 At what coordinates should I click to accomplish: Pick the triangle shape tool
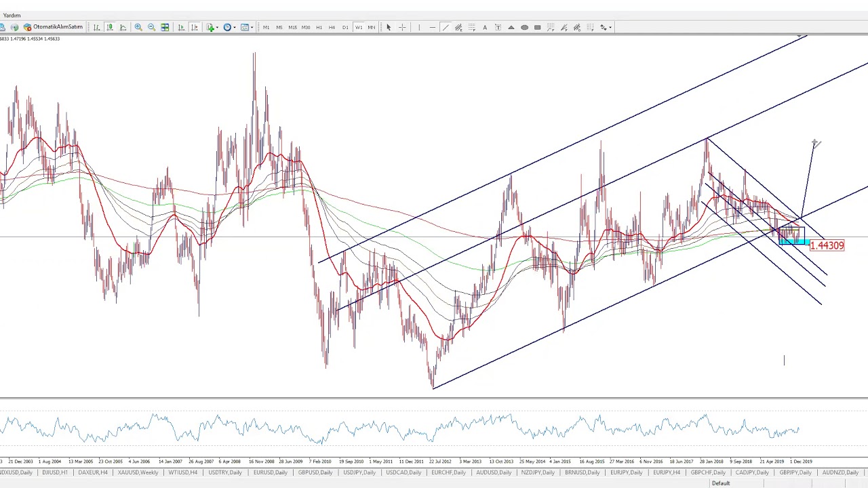point(511,27)
